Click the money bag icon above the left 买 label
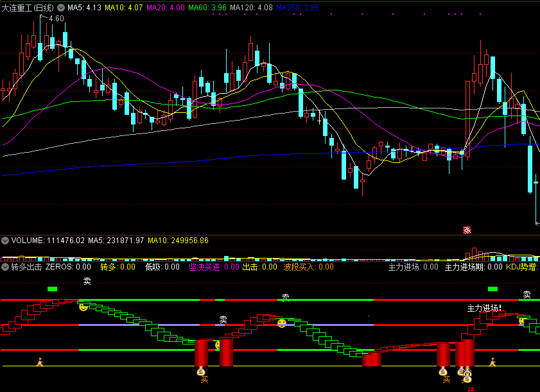 point(201,371)
